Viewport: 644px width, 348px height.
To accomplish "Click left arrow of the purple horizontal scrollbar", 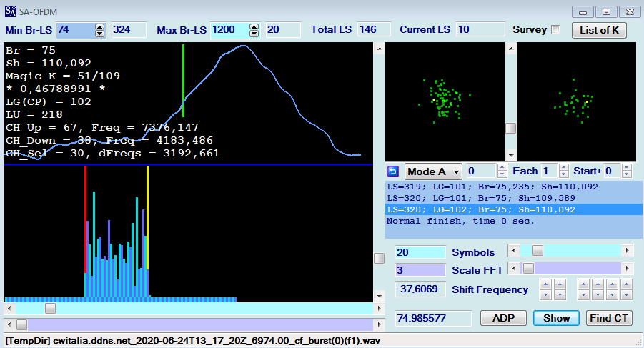I will 9,324.
